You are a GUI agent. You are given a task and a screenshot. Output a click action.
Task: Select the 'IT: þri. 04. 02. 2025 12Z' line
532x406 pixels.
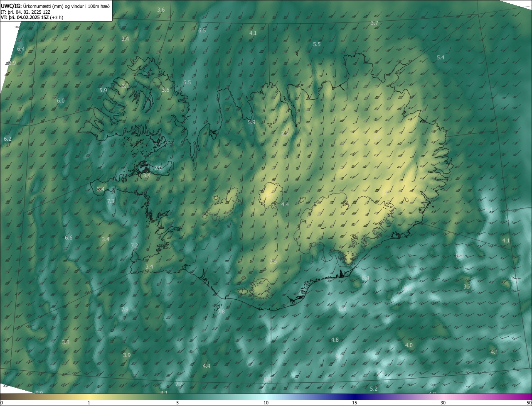(26, 12)
